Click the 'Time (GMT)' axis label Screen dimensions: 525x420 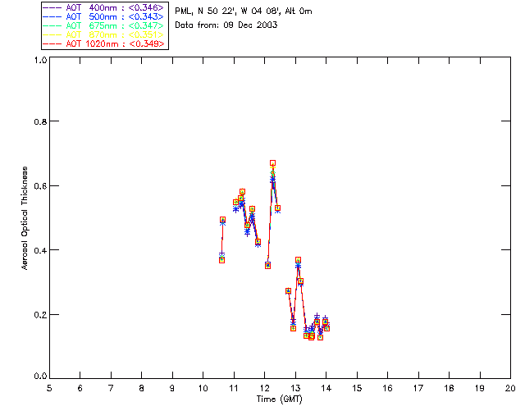coord(279,399)
